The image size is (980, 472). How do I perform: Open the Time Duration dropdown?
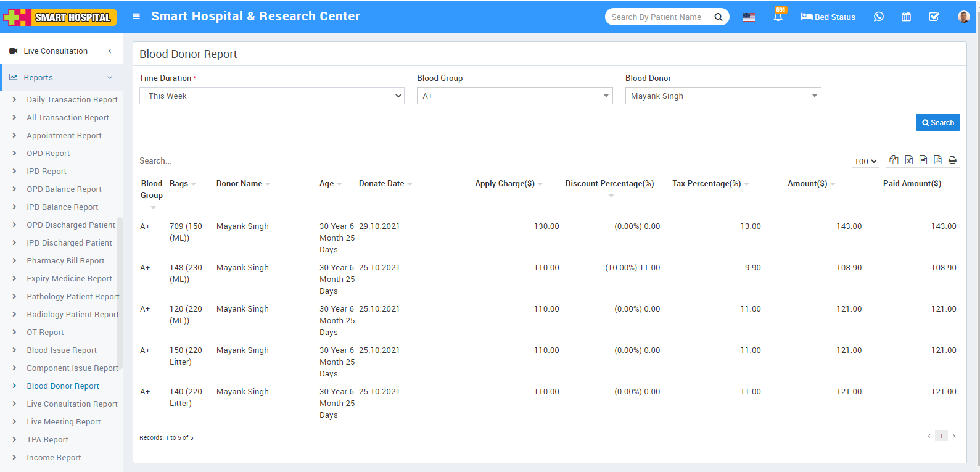[271, 96]
